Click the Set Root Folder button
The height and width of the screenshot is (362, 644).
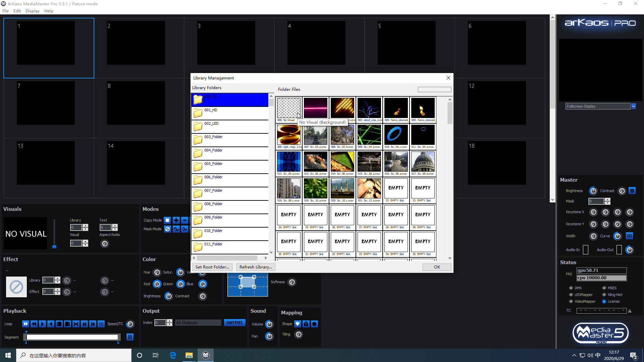(x=212, y=266)
